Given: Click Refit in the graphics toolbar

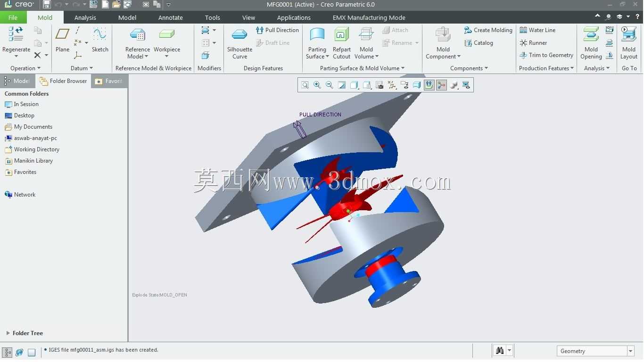Looking at the screenshot, I should click(305, 85).
